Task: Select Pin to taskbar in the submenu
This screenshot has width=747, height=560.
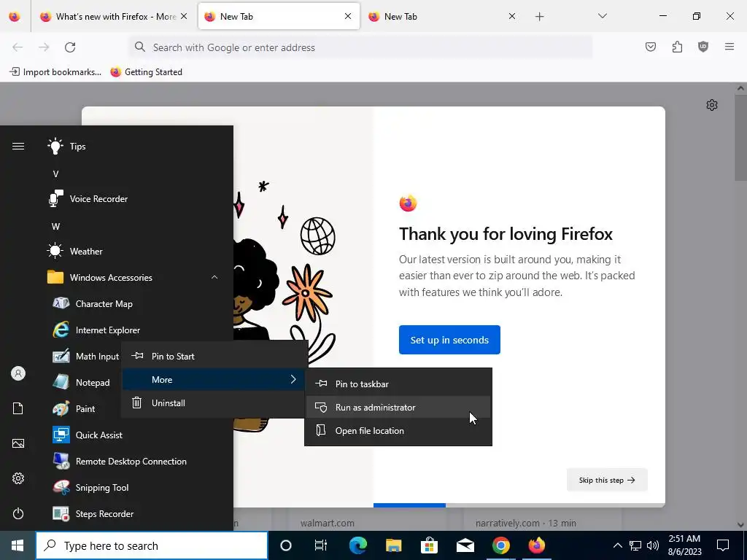Action: coord(398,384)
